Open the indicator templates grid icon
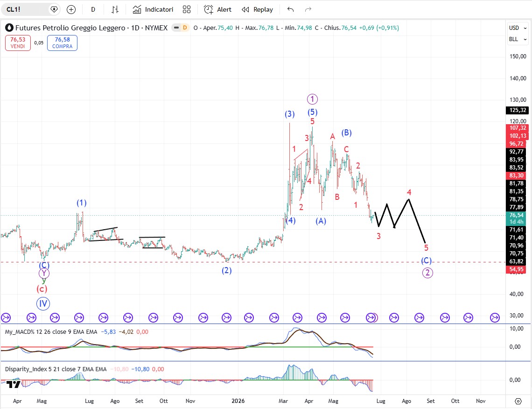Viewport: 532px width, 409px height. (x=187, y=9)
